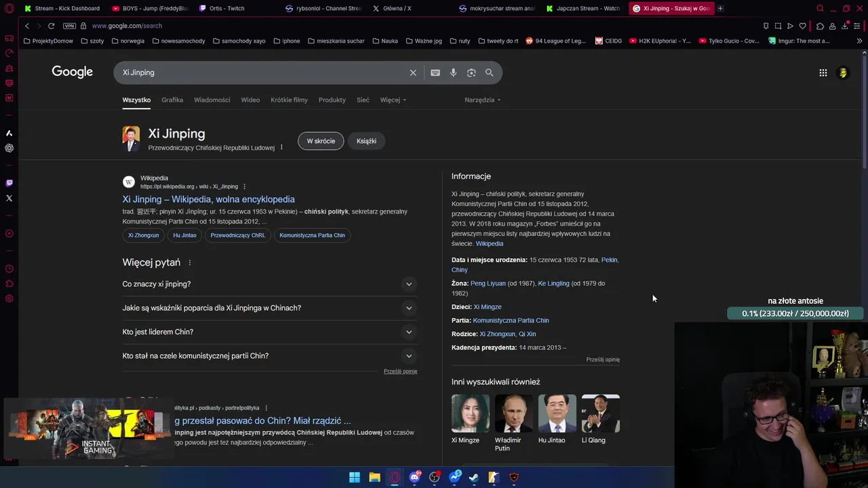Open the 'Nauka' bookmarks folder

(x=384, y=41)
